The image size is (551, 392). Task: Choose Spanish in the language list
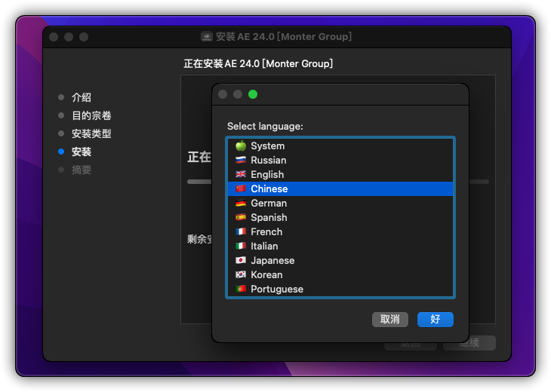coord(340,218)
